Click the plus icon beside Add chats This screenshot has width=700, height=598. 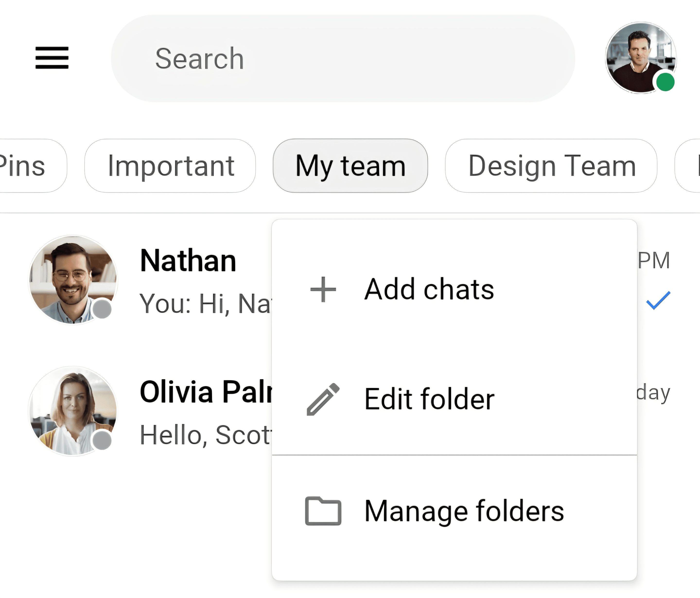pyautogui.click(x=323, y=289)
